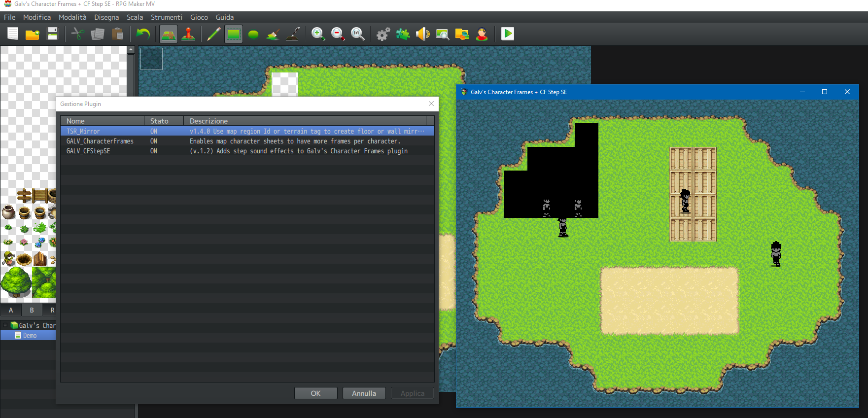Select the Shadow Pen tool
868x418 pixels.
(x=293, y=34)
